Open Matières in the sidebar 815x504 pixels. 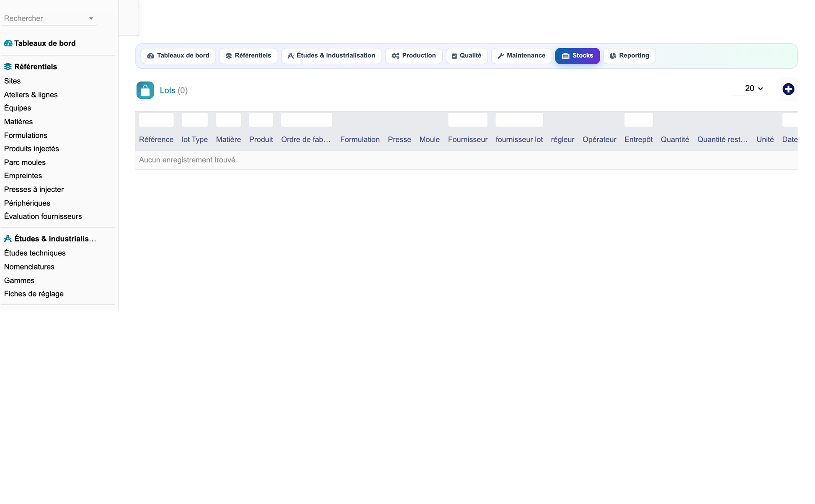[x=18, y=122]
